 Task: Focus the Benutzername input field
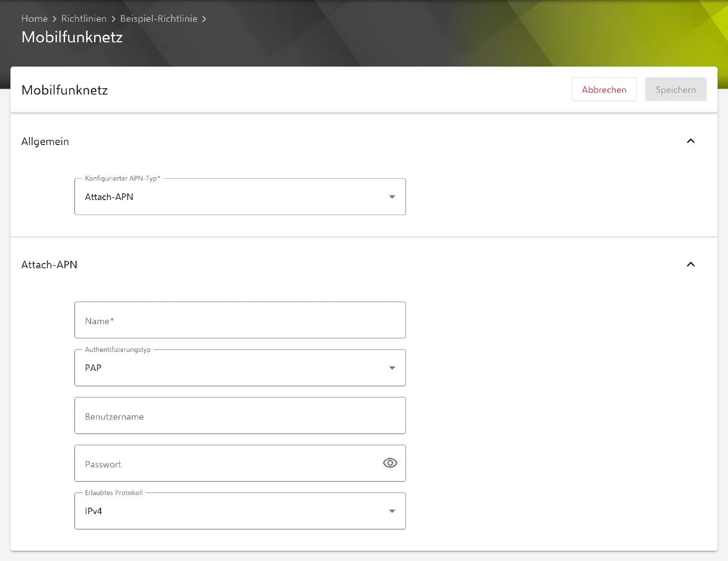[240, 416]
